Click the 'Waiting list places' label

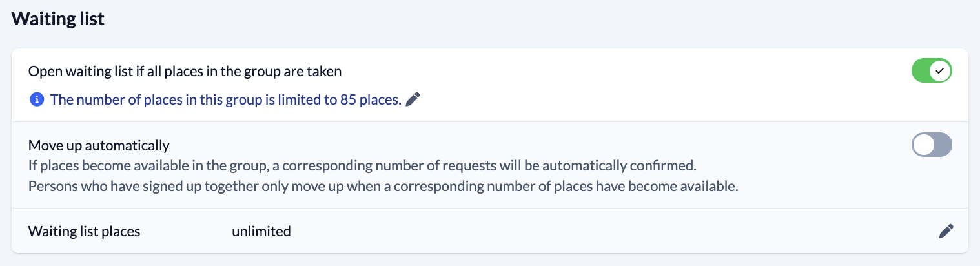click(x=84, y=231)
